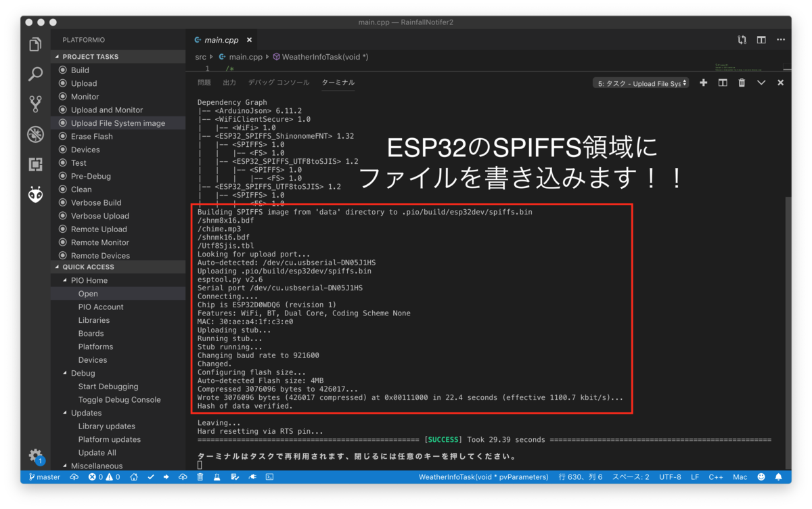Run the Verbose Upload task
The width and height of the screenshot is (812, 509).
click(99, 216)
